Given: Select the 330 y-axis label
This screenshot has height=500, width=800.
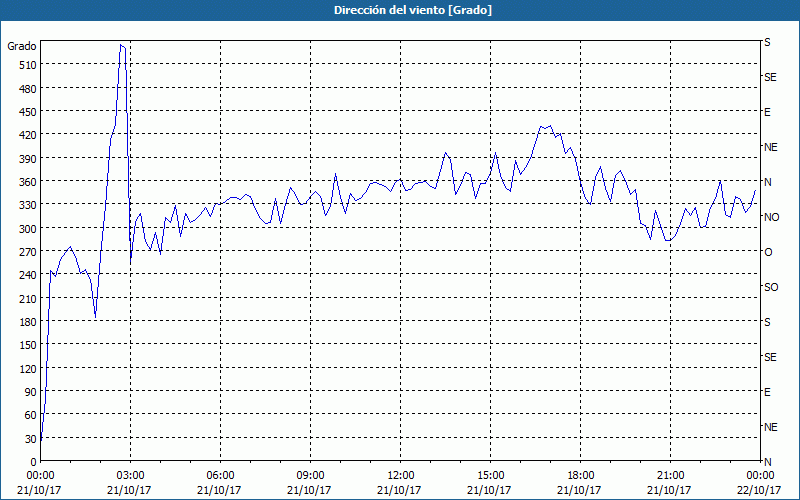Looking at the screenshot, I should [28, 205].
